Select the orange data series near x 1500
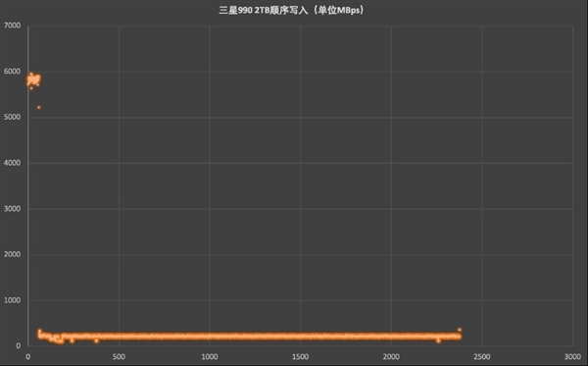The width and height of the screenshot is (588, 366). (x=301, y=337)
